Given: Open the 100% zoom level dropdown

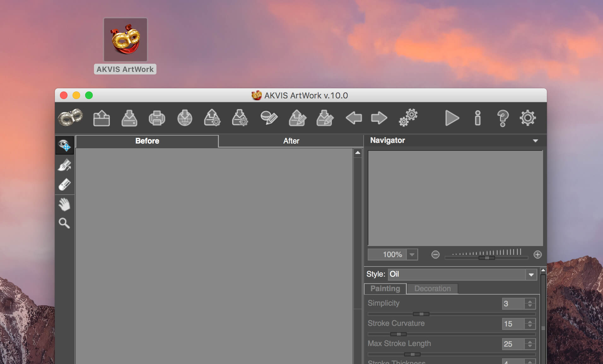Looking at the screenshot, I should (412, 255).
